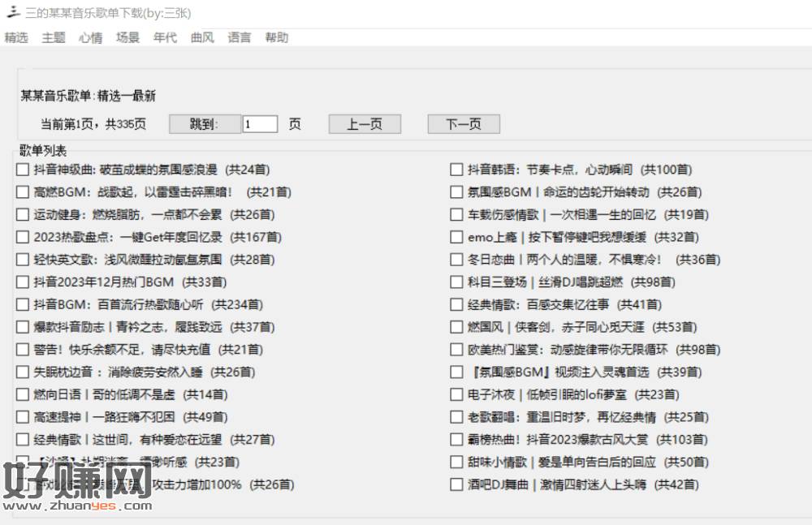812x525 pixels.
Task: Select the 抖音韩语 playlist checkbox
Action: tap(456, 170)
